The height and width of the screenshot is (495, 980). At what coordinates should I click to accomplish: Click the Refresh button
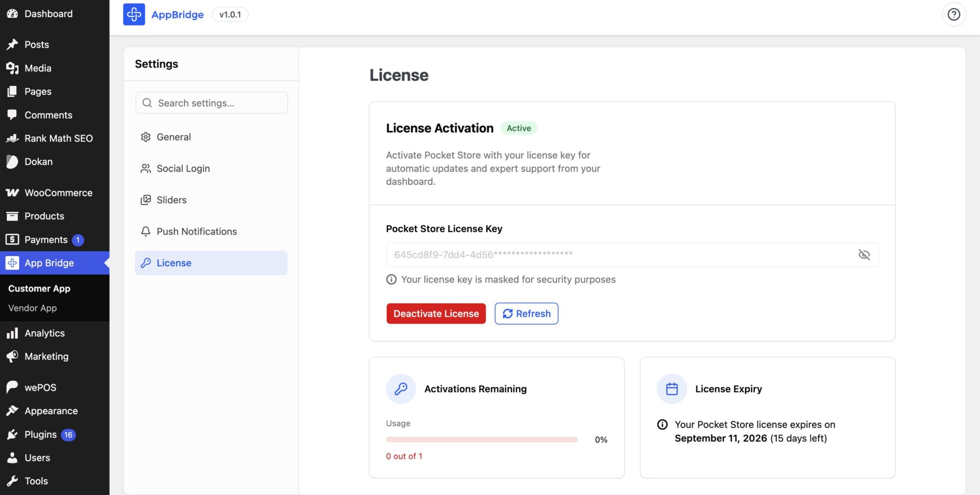click(x=526, y=314)
